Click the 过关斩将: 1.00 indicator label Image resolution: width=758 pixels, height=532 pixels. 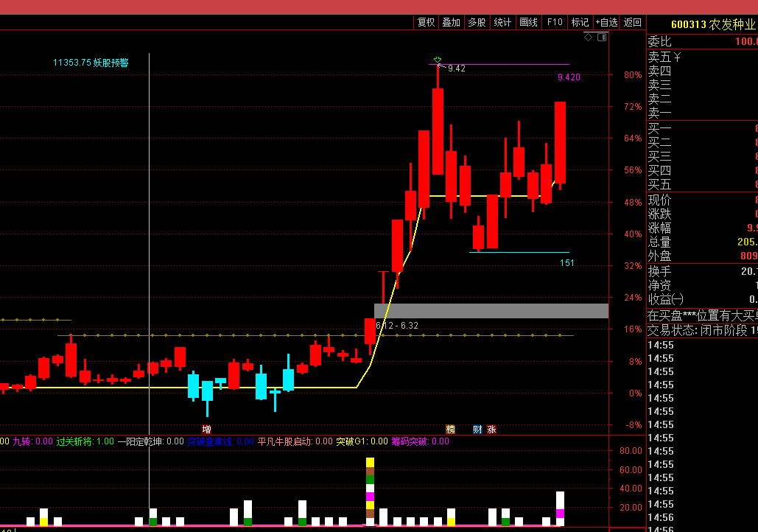point(85,441)
